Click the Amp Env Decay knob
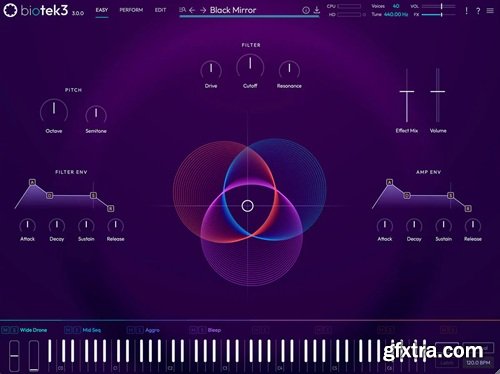This screenshot has height=374, width=500. click(414, 226)
